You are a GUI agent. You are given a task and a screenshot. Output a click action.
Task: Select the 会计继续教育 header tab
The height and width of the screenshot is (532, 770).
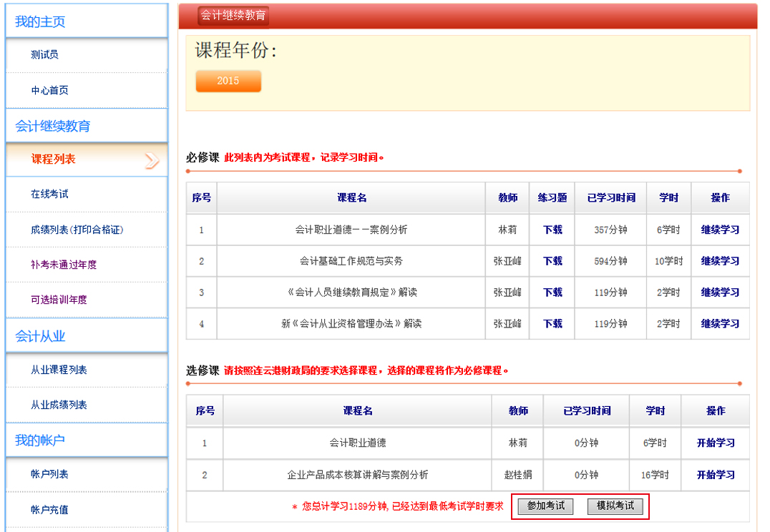pos(233,15)
